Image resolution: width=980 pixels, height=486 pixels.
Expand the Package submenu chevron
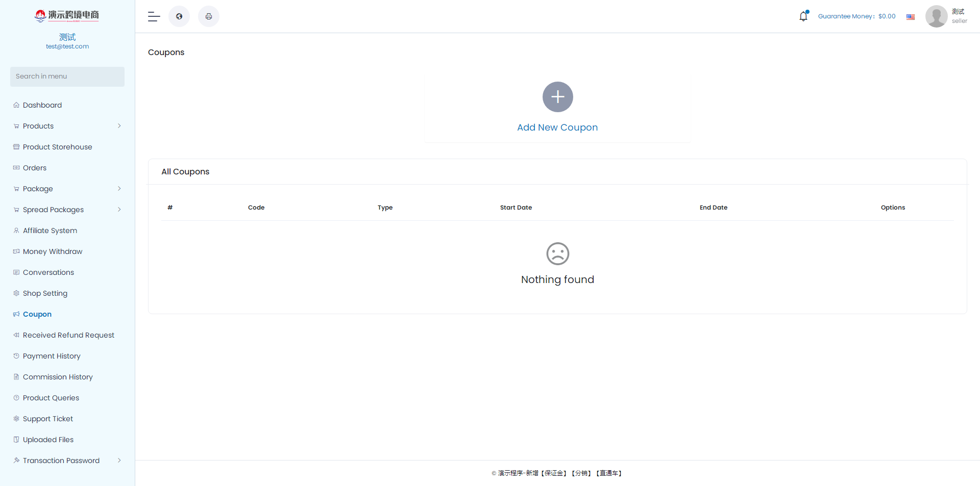pos(119,189)
